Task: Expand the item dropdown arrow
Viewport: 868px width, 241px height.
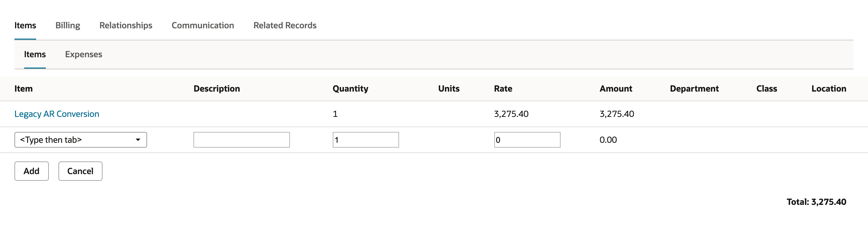Action: [138, 140]
